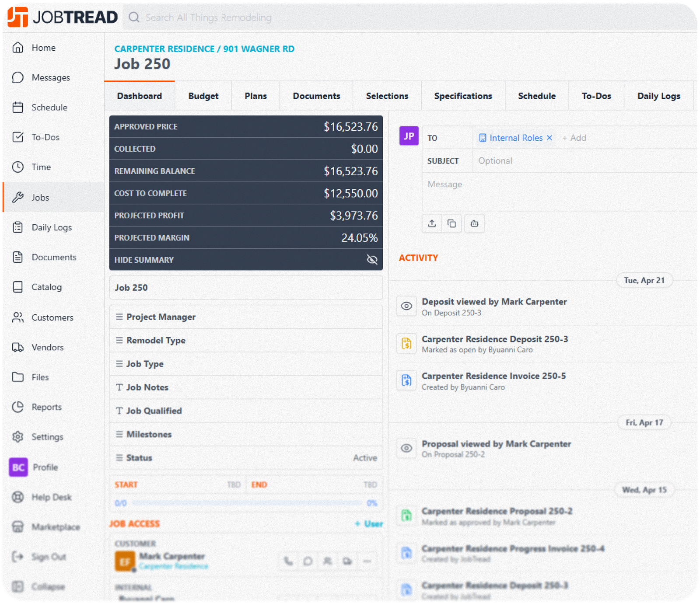This screenshot has width=700, height=603.
Task: Click the JobTread logo
Action: (x=63, y=17)
